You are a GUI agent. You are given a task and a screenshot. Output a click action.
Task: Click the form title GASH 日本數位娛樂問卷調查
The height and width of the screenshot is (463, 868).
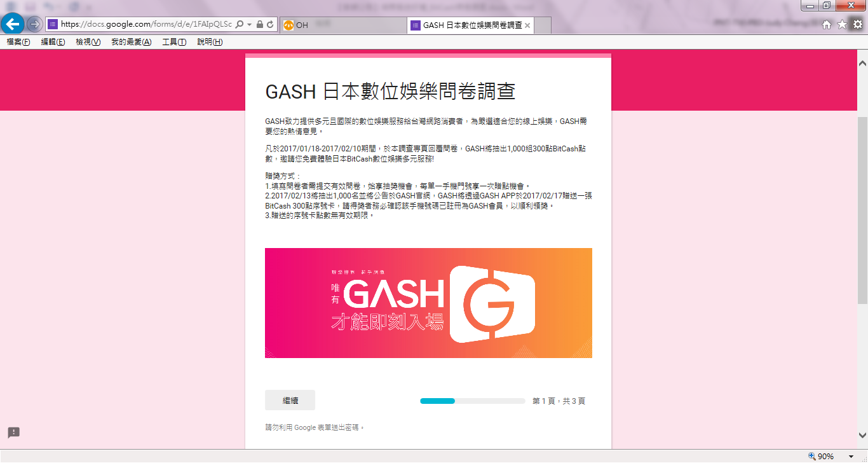[x=390, y=92]
